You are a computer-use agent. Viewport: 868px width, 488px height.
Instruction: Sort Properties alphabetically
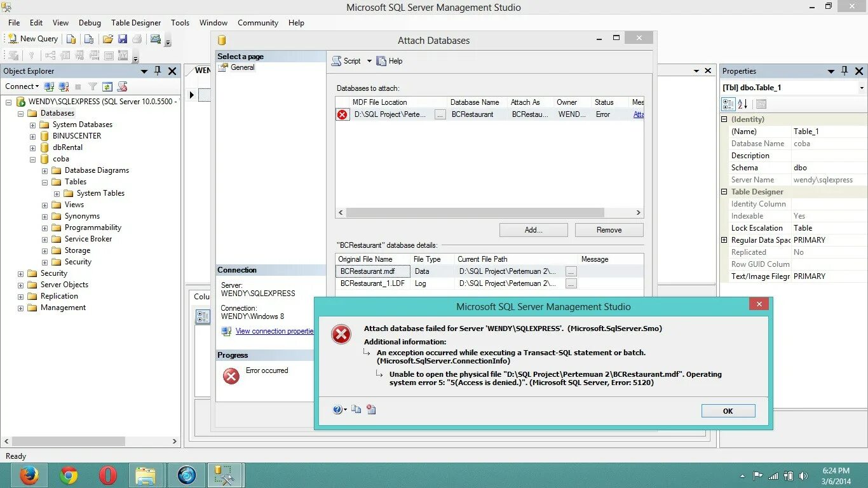[743, 104]
